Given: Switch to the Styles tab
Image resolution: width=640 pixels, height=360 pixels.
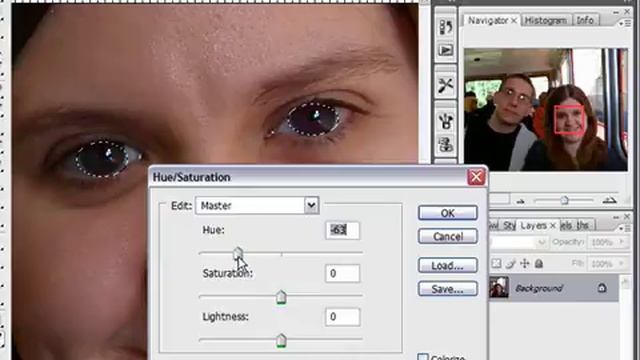Looking at the screenshot, I should tap(509, 225).
